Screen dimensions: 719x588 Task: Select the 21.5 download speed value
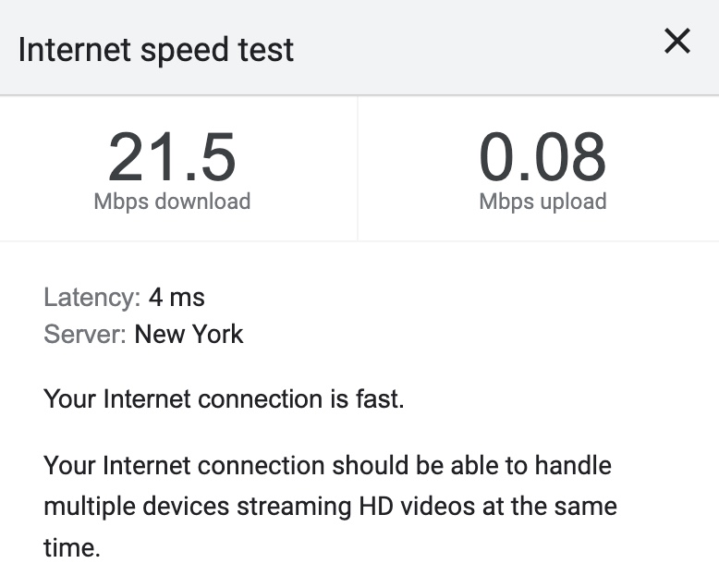(x=172, y=157)
